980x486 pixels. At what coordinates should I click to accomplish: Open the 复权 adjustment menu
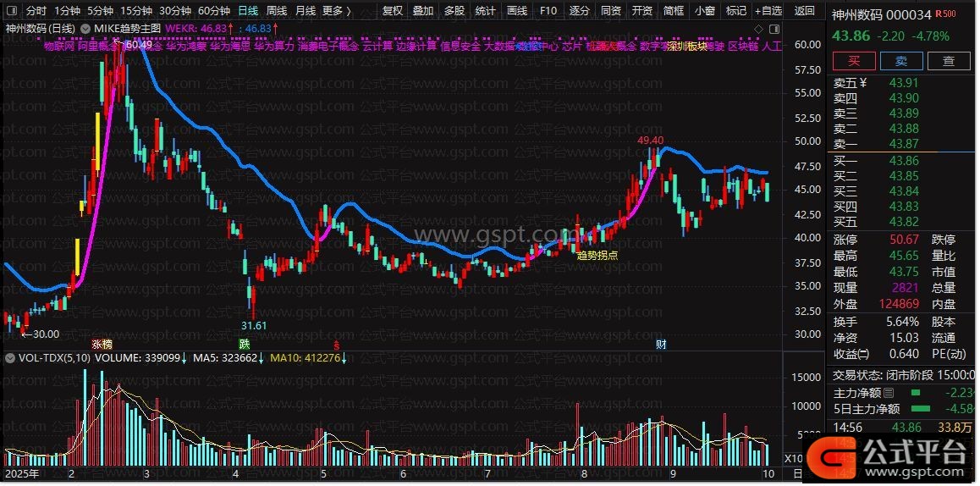pyautogui.click(x=393, y=11)
